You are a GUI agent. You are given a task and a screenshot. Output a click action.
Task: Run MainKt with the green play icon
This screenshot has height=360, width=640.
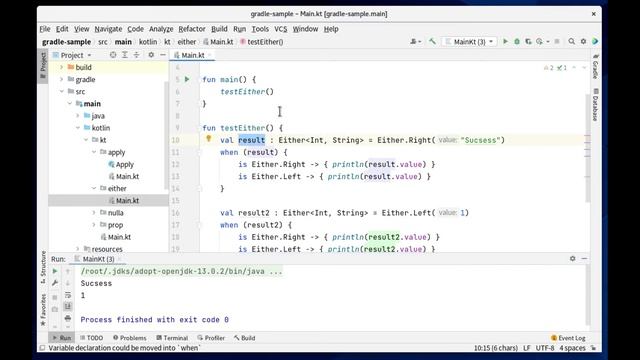coord(505,42)
